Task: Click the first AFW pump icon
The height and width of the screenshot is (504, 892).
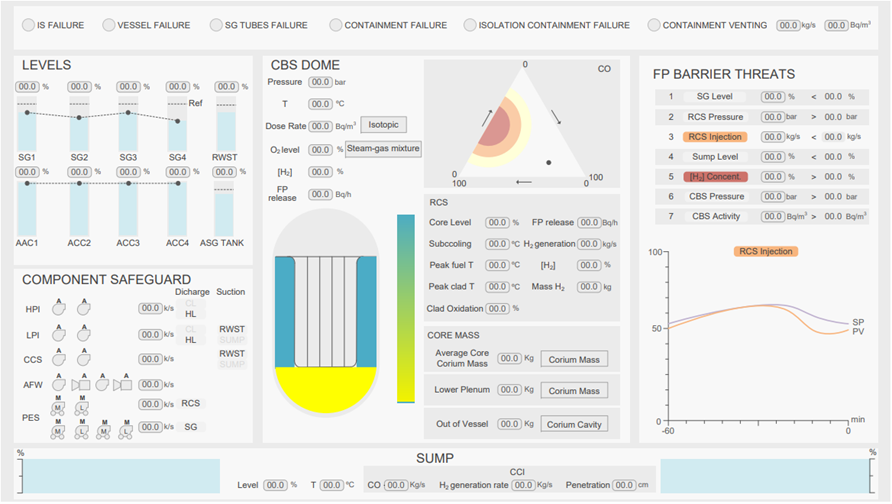Action: coord(60,384)
